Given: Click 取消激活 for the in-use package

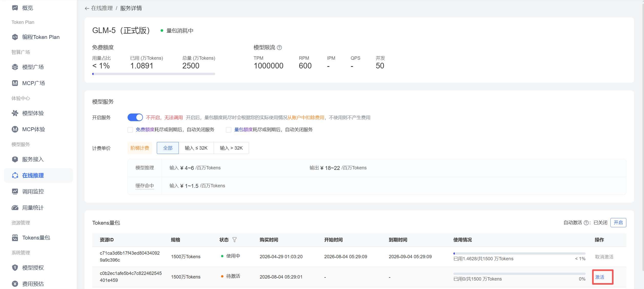Looking at the screenshot, I should [x=604, y=257].
